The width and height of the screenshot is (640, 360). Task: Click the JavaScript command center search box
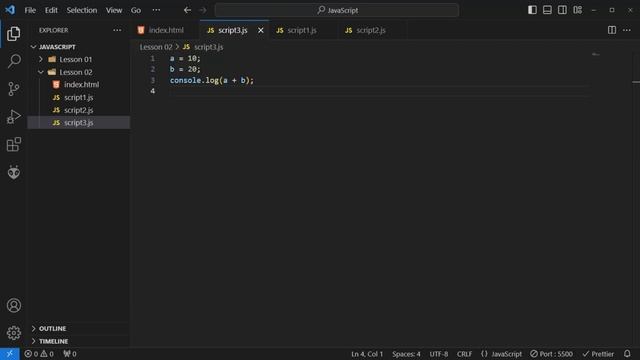pos(337,10)
